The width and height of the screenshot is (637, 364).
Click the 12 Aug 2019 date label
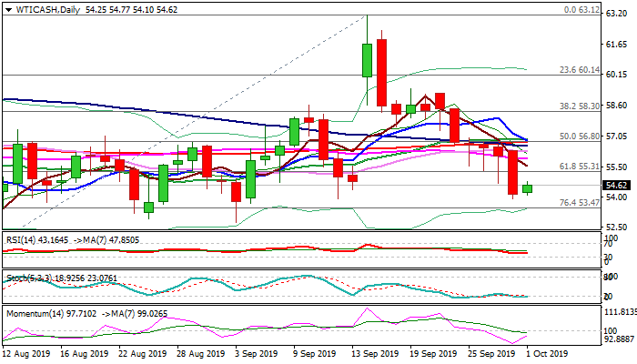(26, 353)
